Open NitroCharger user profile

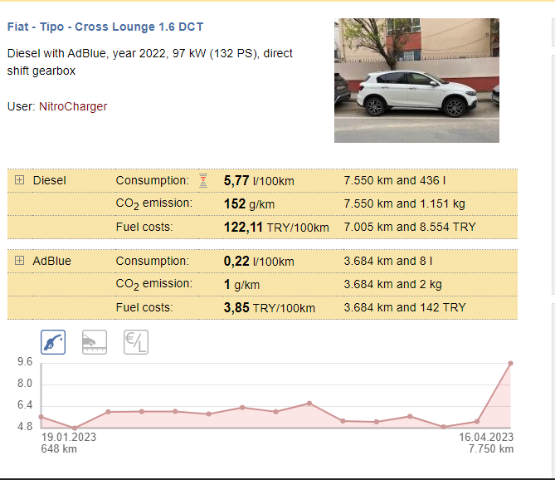tap(73, 107)
